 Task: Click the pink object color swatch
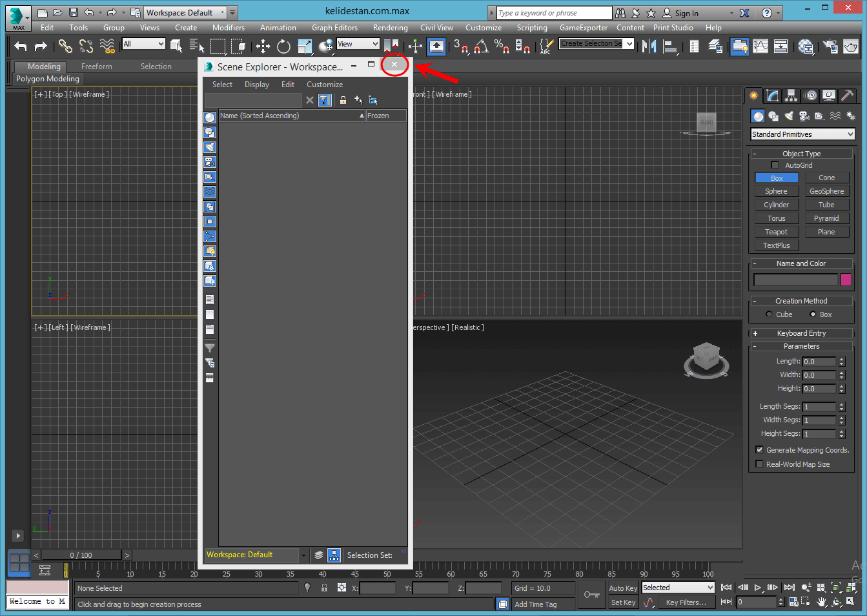pyautogui.click(x=846, y=280)
